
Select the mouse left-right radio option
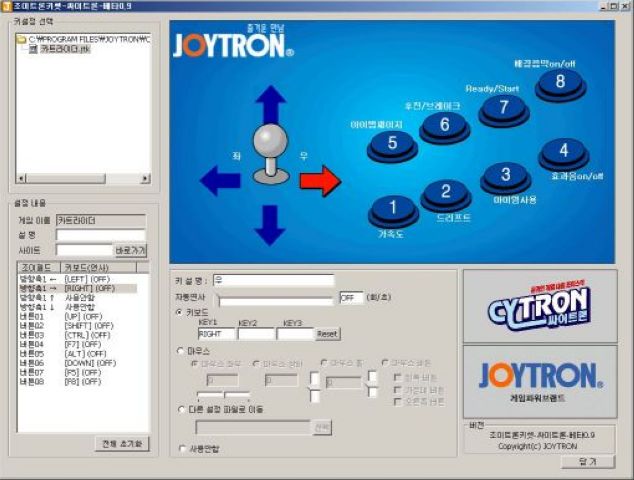click(x=194, y=364)
